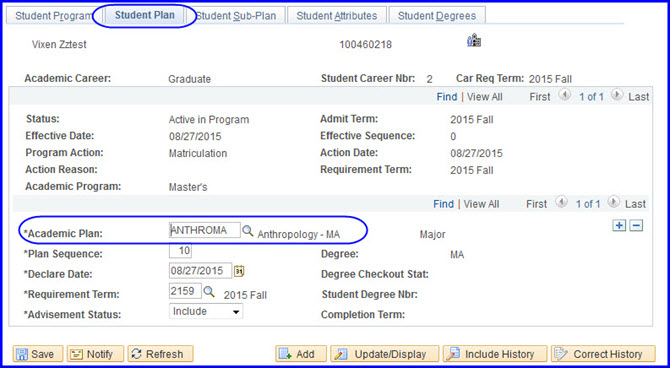Click the 'Major' plan type text
Viewport: 670px width, 368px height.
point(432,235)
